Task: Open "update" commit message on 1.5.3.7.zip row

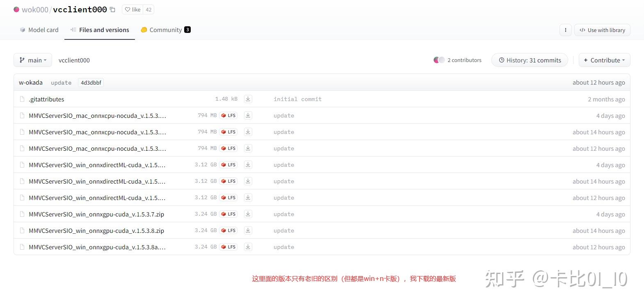Action: (284, 214)
